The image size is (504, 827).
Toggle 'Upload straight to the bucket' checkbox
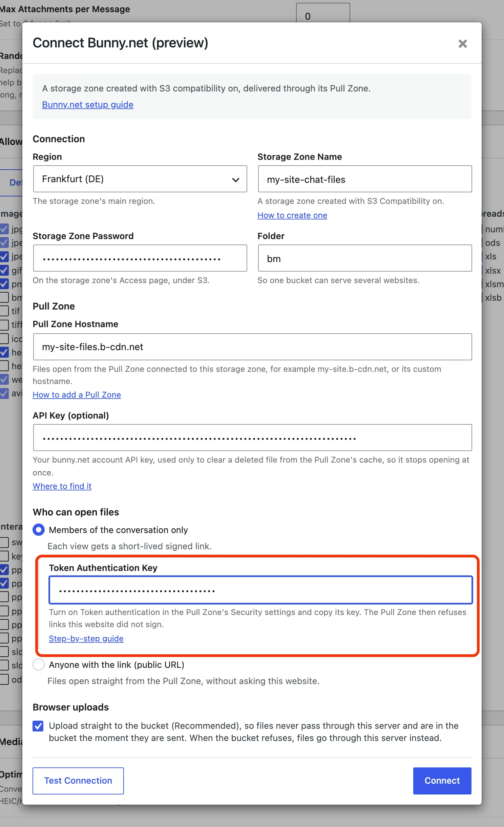[x=38, y=726]
